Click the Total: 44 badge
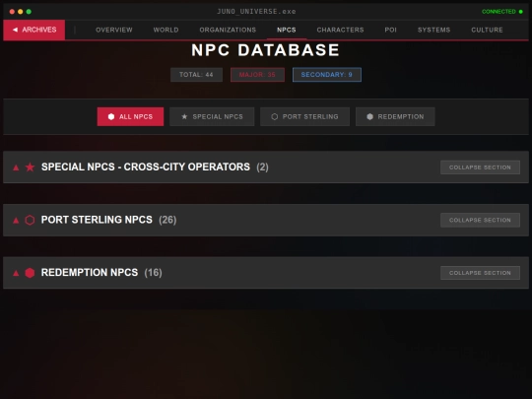The height and width of the screenshot is (399, 532). pos(196,75)
